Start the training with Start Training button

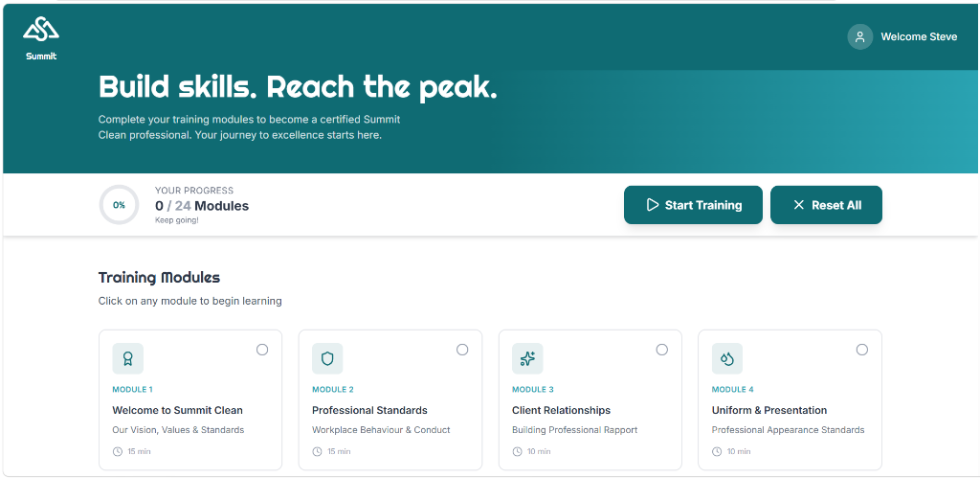click(x=693, y=205)
